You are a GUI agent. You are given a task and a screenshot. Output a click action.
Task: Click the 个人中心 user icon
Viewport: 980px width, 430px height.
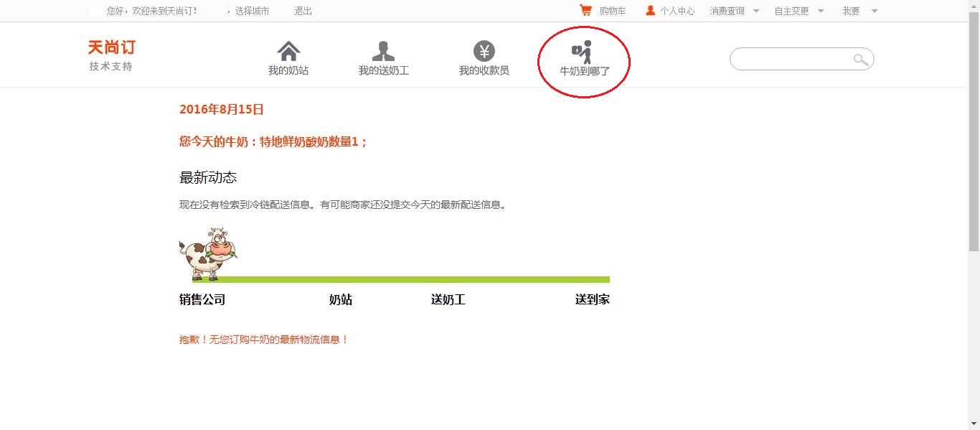651,11
